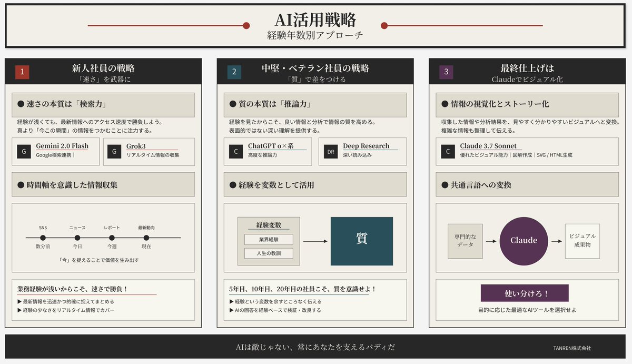
Task: Click the 深い読み込み caption
Action: point(357,155)
